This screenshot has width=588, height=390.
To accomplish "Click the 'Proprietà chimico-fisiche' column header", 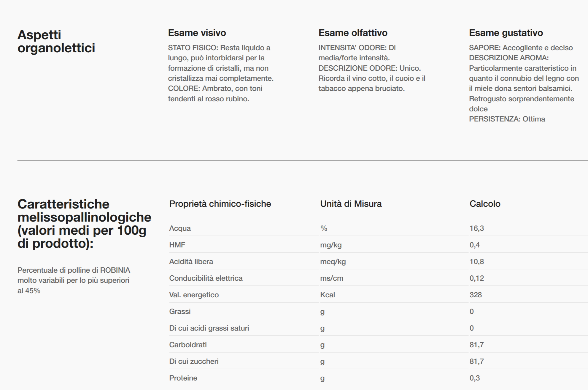I will [220, 204].
